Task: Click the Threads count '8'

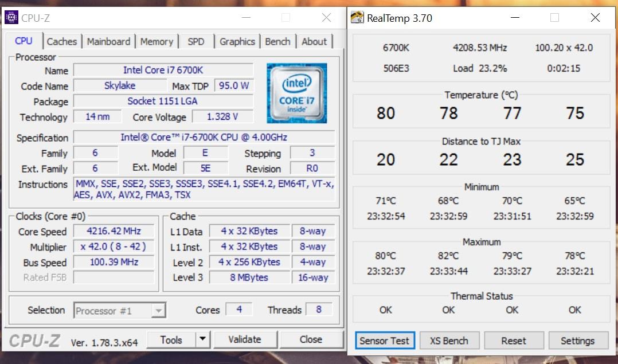Action: point(319,310)
